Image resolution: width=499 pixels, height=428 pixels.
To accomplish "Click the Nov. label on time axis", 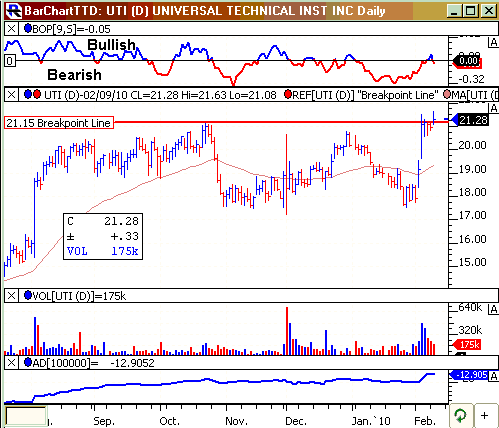I will coord(236,421).
